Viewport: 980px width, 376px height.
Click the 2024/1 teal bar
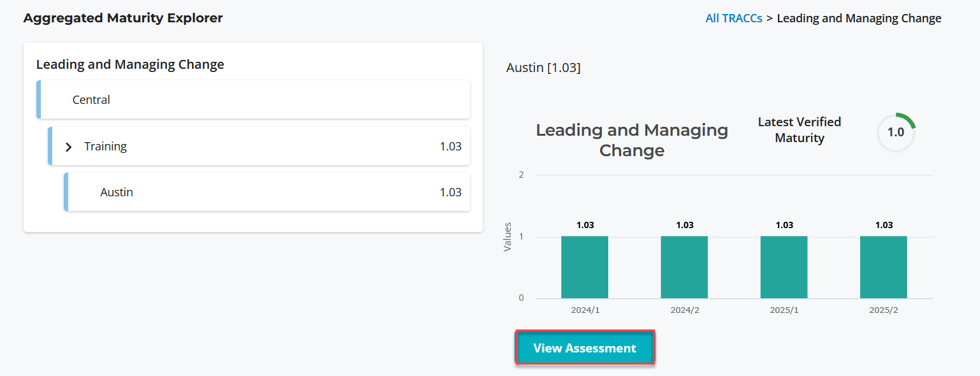click(x=585, y=267)
